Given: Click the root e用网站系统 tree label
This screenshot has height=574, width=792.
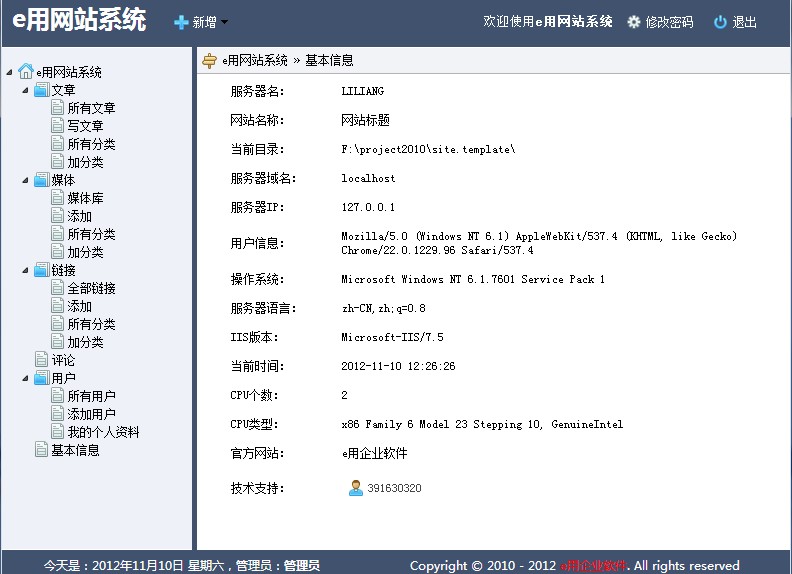Looking at the screenshot, I should 69,72.
